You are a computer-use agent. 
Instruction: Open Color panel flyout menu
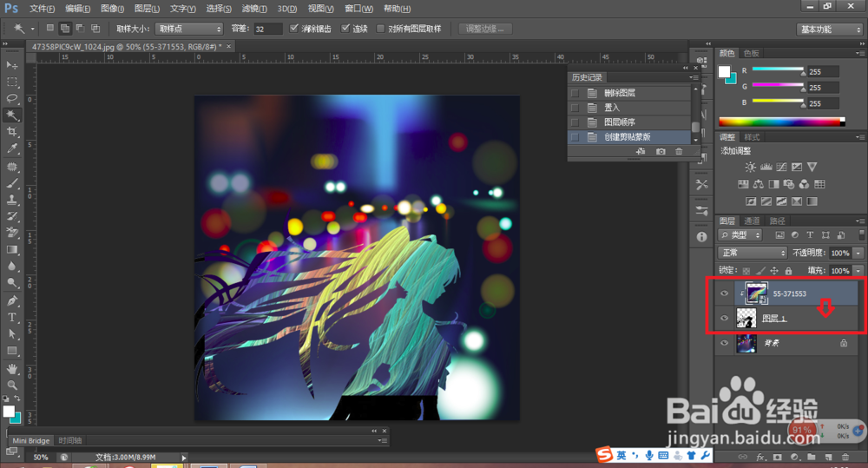point(859,53)
